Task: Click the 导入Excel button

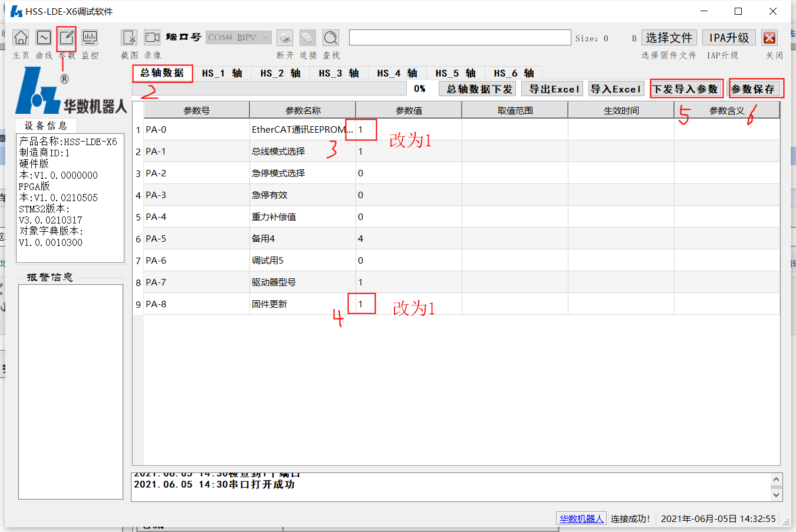Action: tap(616, 89)
